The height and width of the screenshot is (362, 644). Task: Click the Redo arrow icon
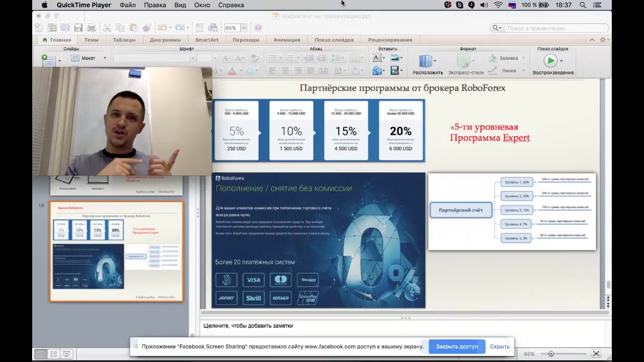click(179, 28)
